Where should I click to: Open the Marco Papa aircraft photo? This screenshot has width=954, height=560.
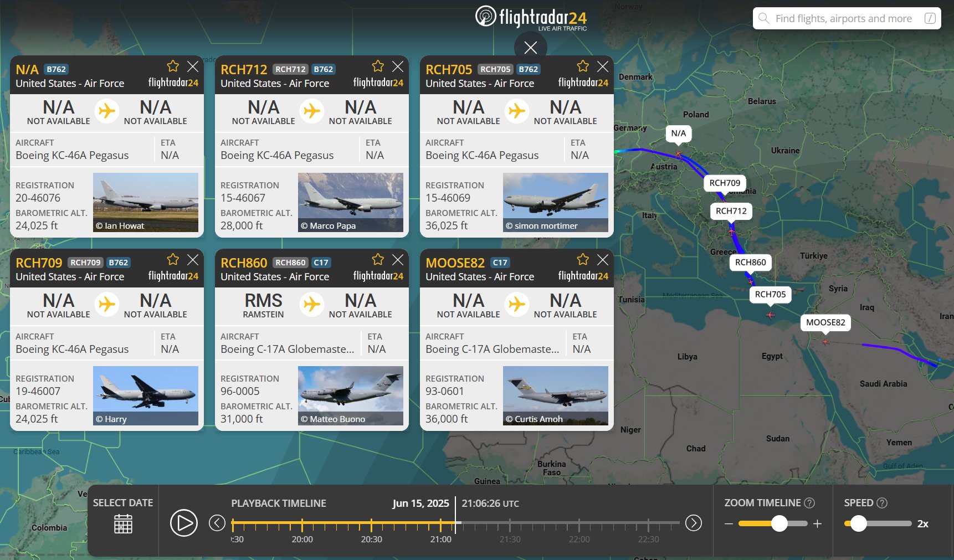coord(351,202)
